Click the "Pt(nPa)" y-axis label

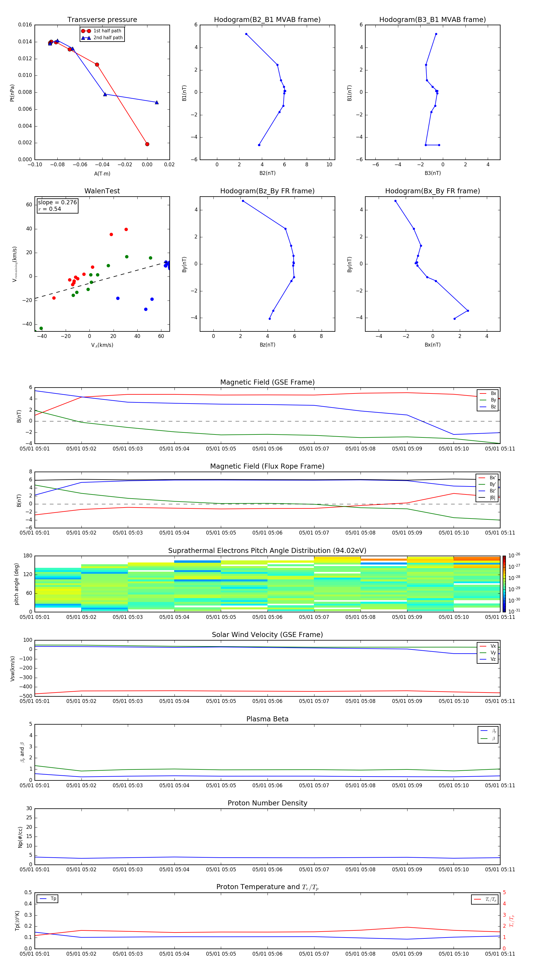coord(12,92)
